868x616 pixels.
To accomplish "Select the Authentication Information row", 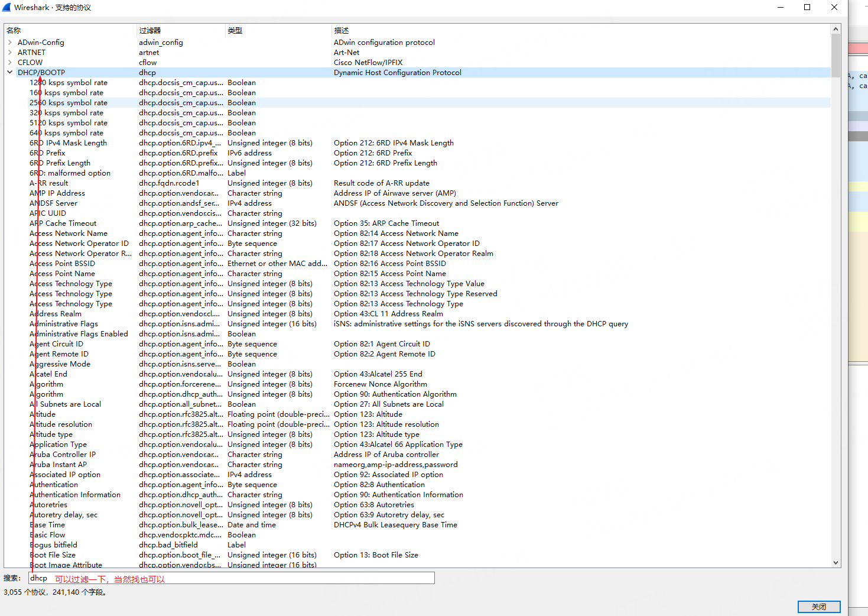I will pos(417,495).
